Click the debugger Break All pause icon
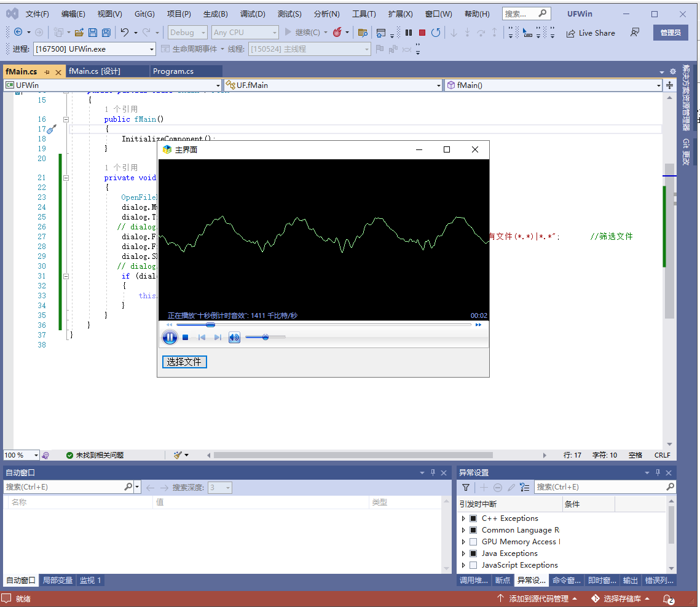 point(409,33)
